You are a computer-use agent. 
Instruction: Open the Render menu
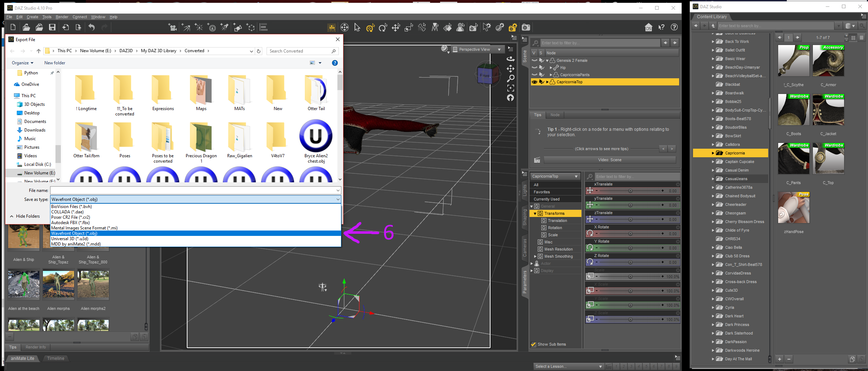(62, 17)
